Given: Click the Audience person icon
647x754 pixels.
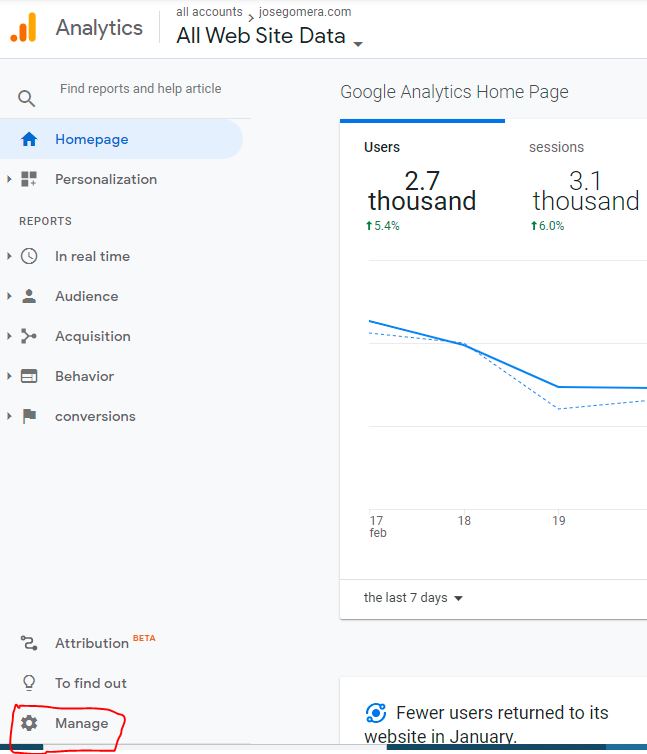Looking at the screenshot, I should [29, 296].
